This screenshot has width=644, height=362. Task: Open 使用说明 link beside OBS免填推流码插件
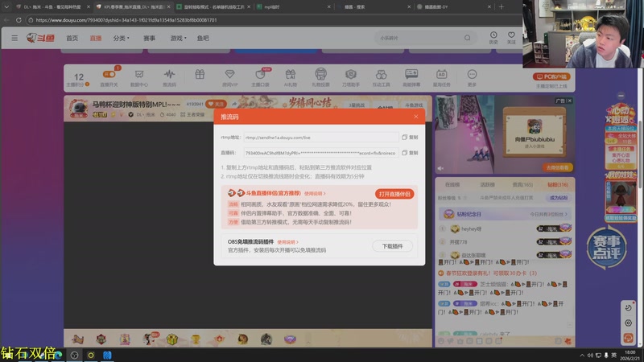point(287,242)
